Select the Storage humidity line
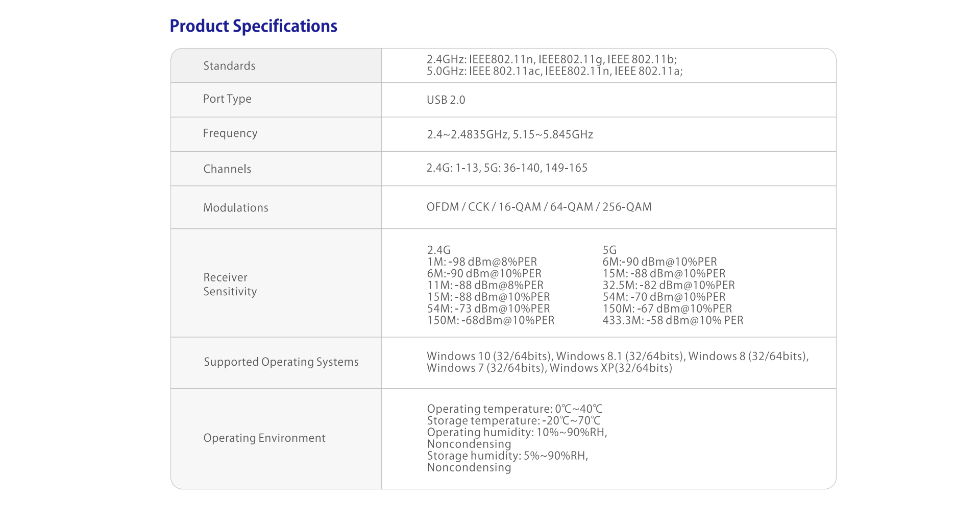The width and height of the screenshot is (980, 520). tap(507, 456)
